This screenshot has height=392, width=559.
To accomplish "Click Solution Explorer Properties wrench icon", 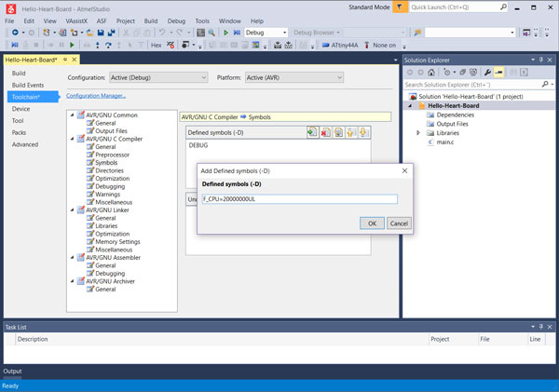I will coord(487,73).
